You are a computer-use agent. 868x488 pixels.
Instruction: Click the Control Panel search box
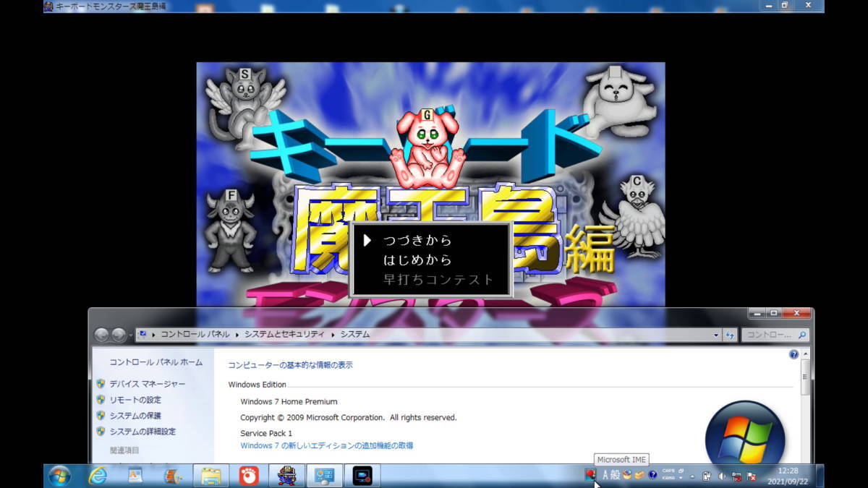775,335
